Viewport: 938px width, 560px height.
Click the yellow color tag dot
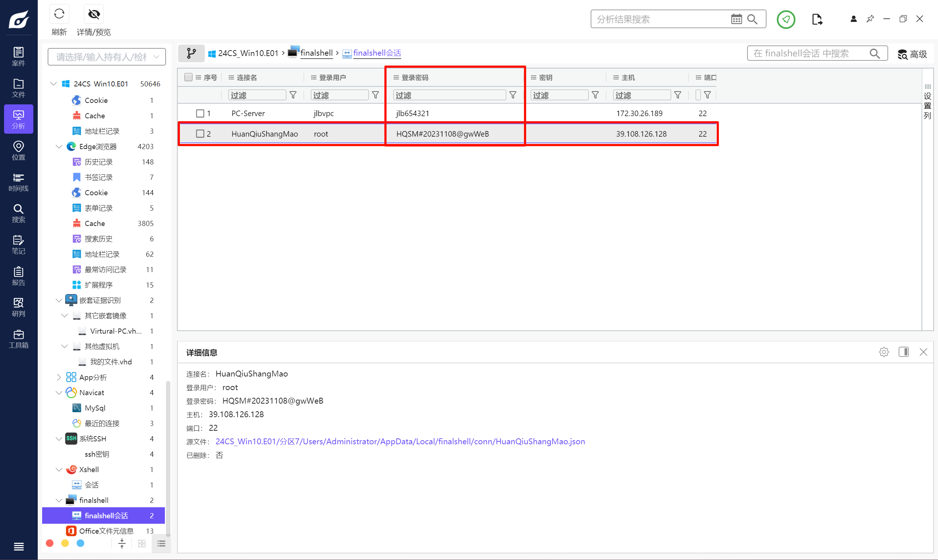(65, 543)
